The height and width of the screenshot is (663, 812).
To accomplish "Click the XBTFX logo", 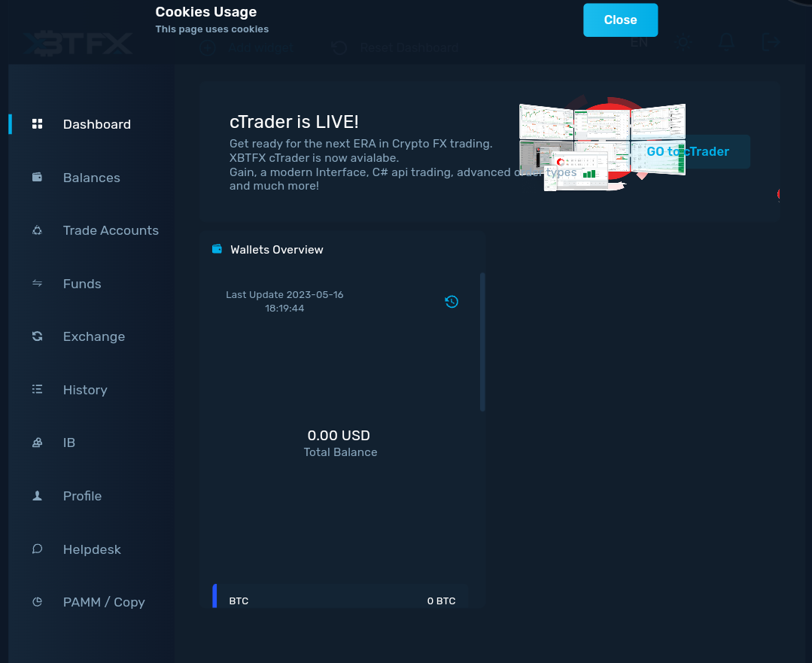I will (x=78, y=44).
